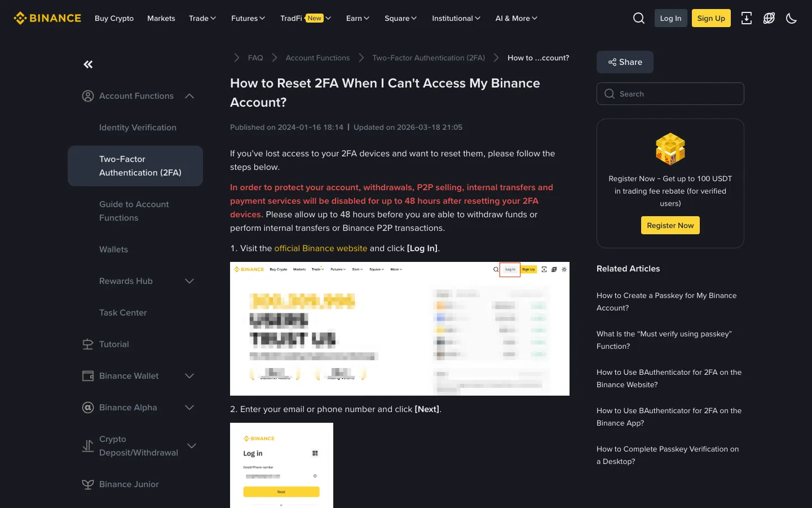Image resolution: width=812 pixels, height=508 pixels.
Task: Open Account Functions breadcrumb link
Action: click(317, 58)
